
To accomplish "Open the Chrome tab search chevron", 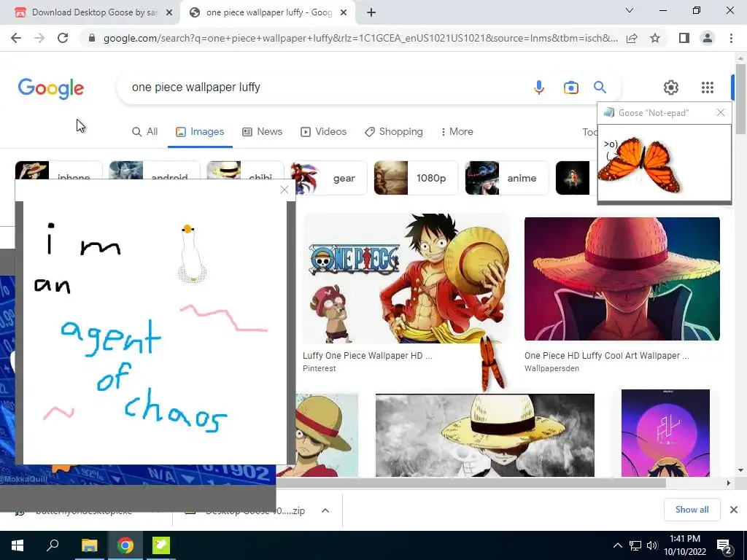I will coord(630,10).
